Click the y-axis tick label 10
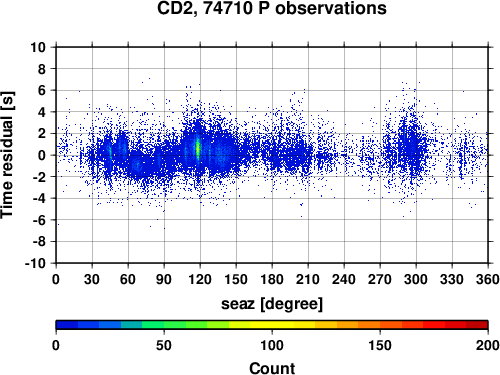 tap(38, 47)
